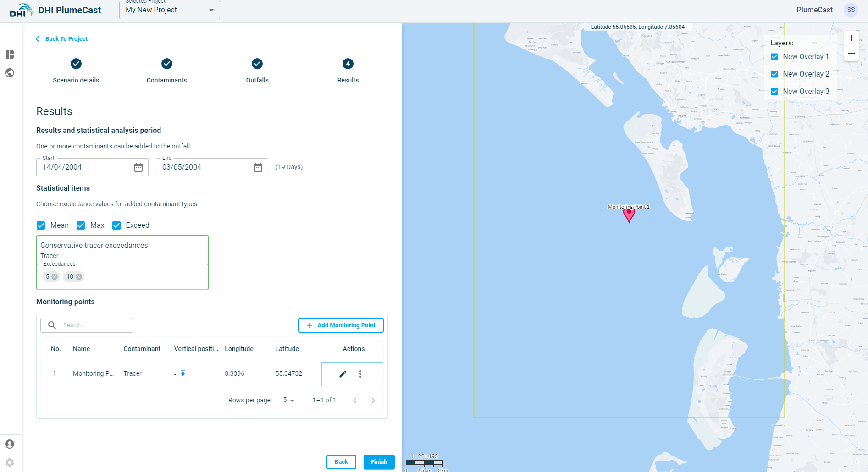Open the Start date calendar picker
The image size is (868, 472).
138,167
